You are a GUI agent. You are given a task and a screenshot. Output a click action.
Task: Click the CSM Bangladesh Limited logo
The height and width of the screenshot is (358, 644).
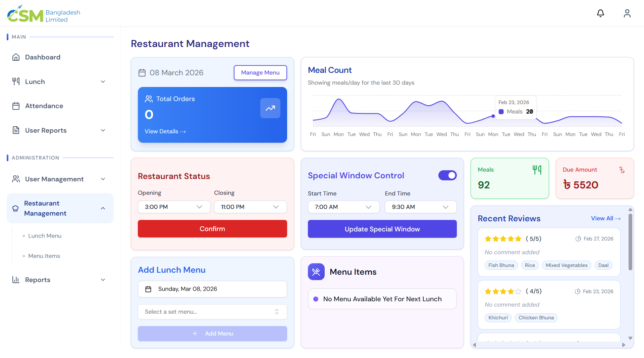click(x=44, y=14)
